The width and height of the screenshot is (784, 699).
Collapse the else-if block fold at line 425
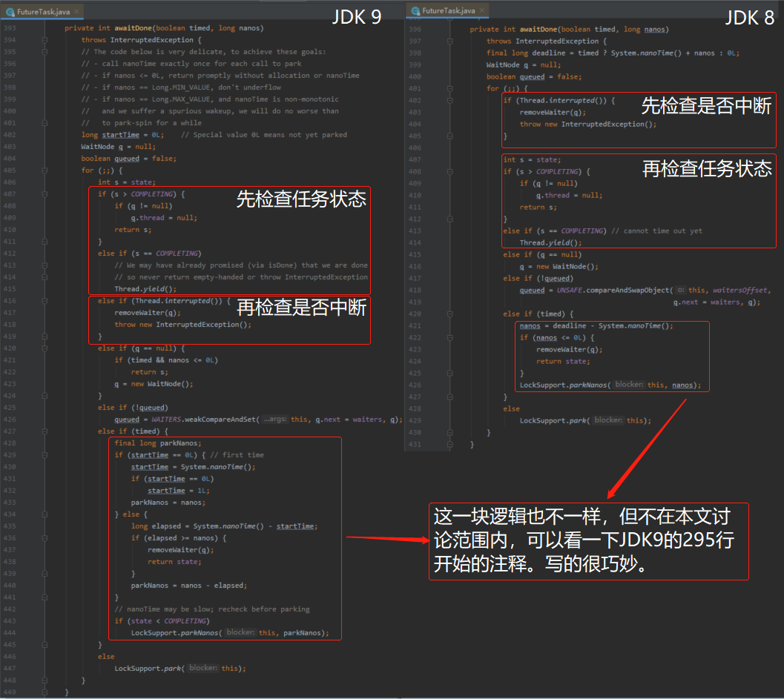pos(45,407)
